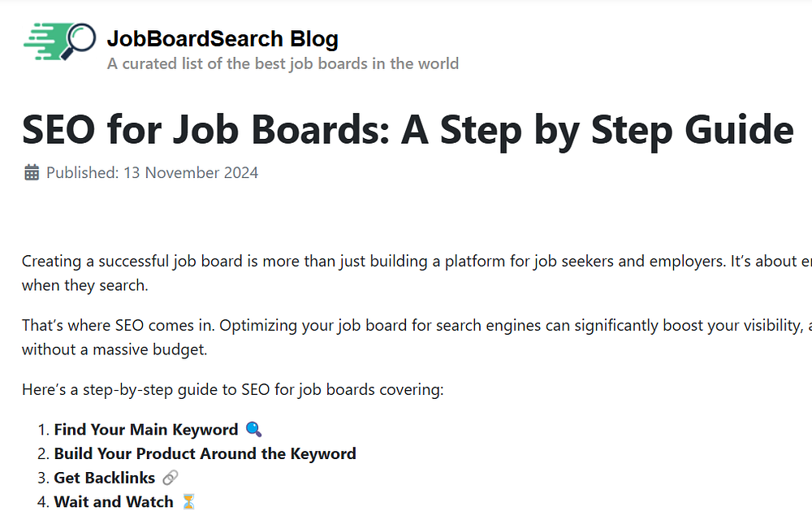The height and width of the screenshot is (520, 812).
Task: Click the chain link emoji after Get Backlinks
Action: pos(170,478)
